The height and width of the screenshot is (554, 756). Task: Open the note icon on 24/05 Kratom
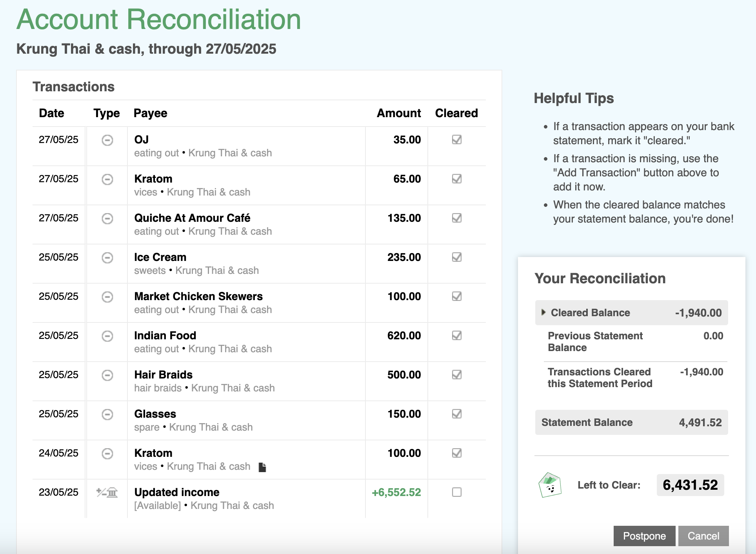click(x=262, y=467)
